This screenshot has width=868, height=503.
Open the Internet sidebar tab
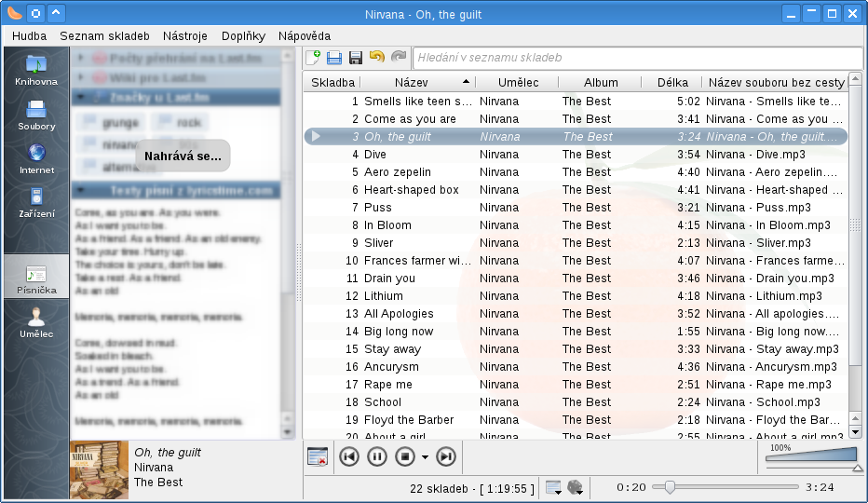tap(36, 159)
